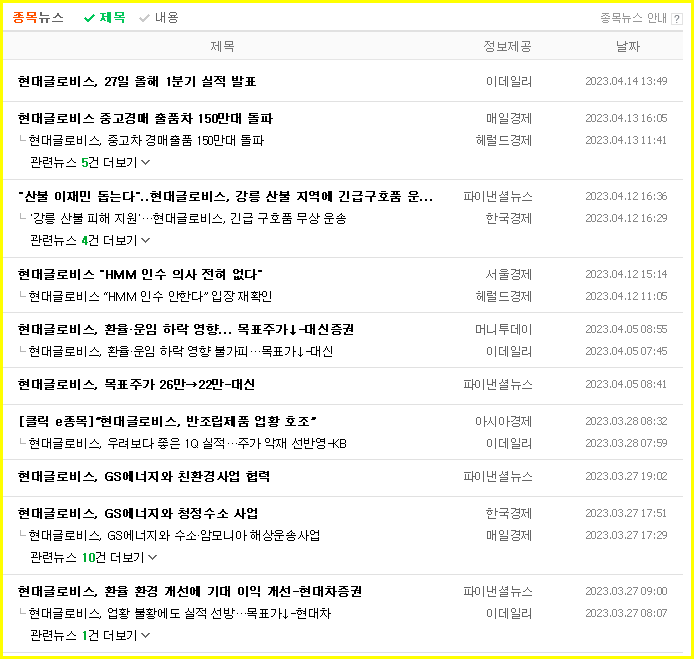Click date 2023.04.05 08:41
694x659 pixels.
point(626,384)
